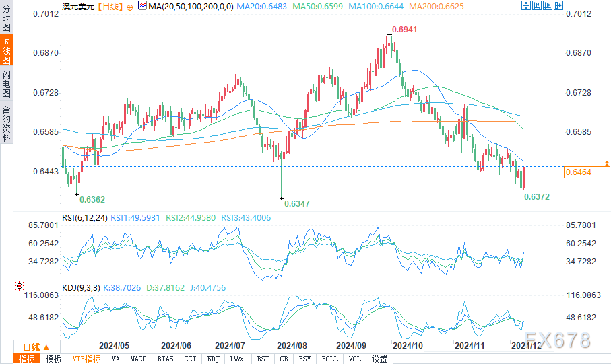611x364 pixels.
Task: Click the 0.6464 current price label
Action: click(x=579, y=172)
